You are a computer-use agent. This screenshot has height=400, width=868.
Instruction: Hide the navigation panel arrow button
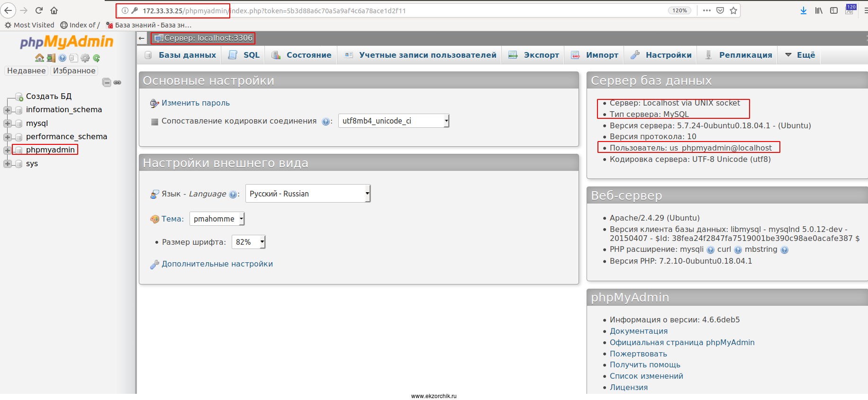coord(142,38)
